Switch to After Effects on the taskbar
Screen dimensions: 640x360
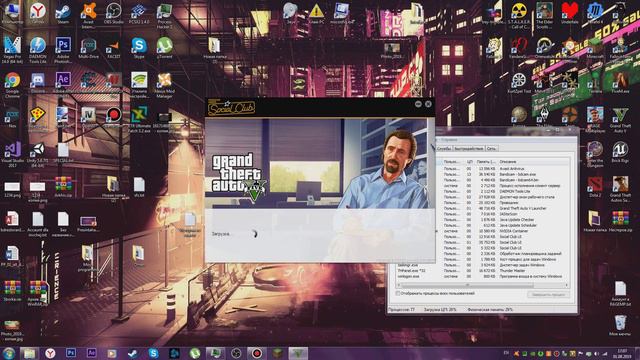tap(91, 353)
